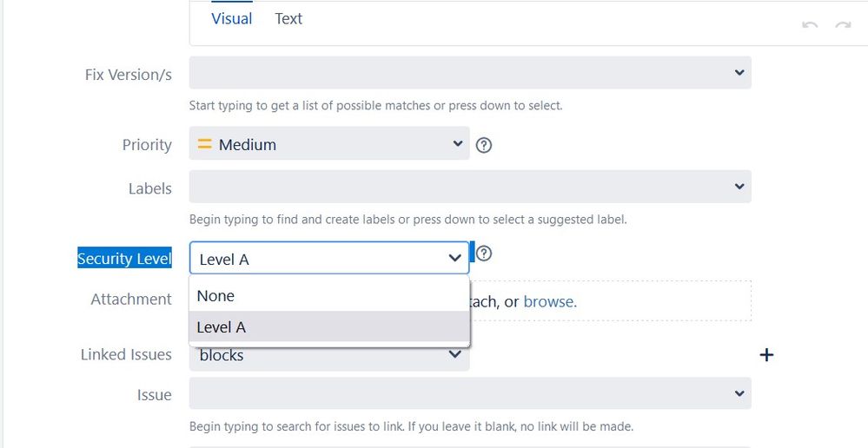Switch to the Visual editor tab
This screenshot has width=868, height=448.
coord(231,19)
